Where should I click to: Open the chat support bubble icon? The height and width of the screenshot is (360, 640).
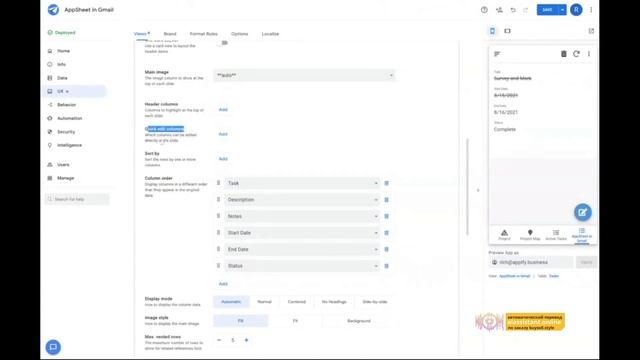point(53,347)
